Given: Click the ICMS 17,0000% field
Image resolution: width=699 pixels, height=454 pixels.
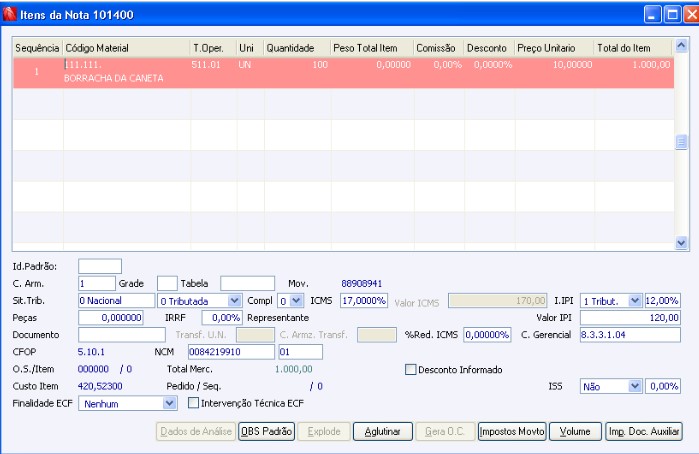Looking at the screenshot, I should pos(364,301).
